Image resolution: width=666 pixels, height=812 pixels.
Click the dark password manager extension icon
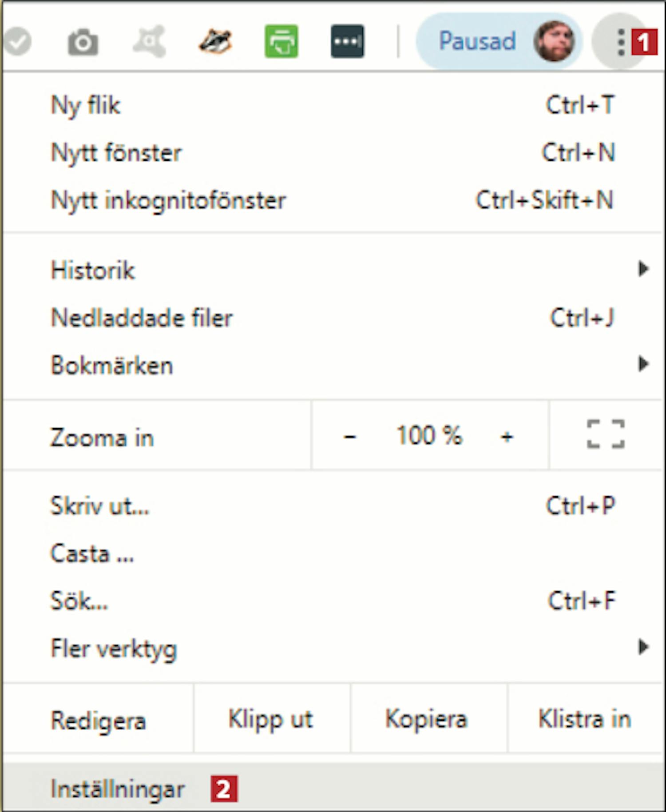[347, 42]
